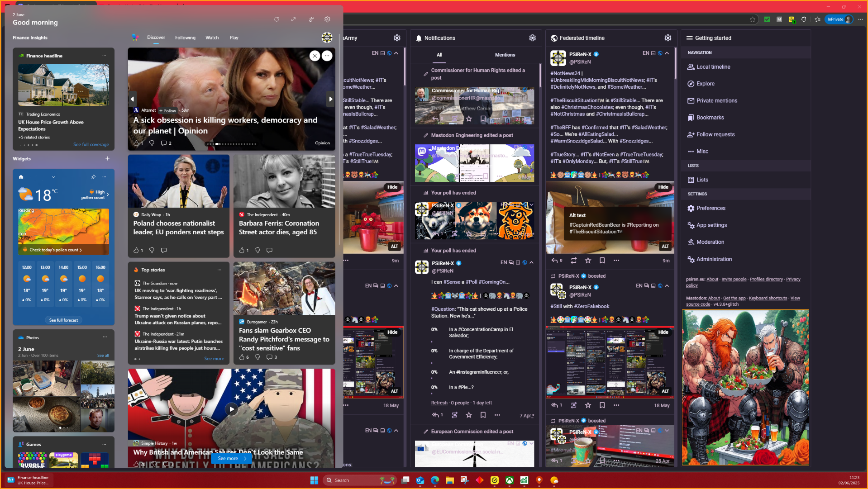Launch Outlook from the taskbar
This screenshot has height=489, width=868.
tap(420, 480)
